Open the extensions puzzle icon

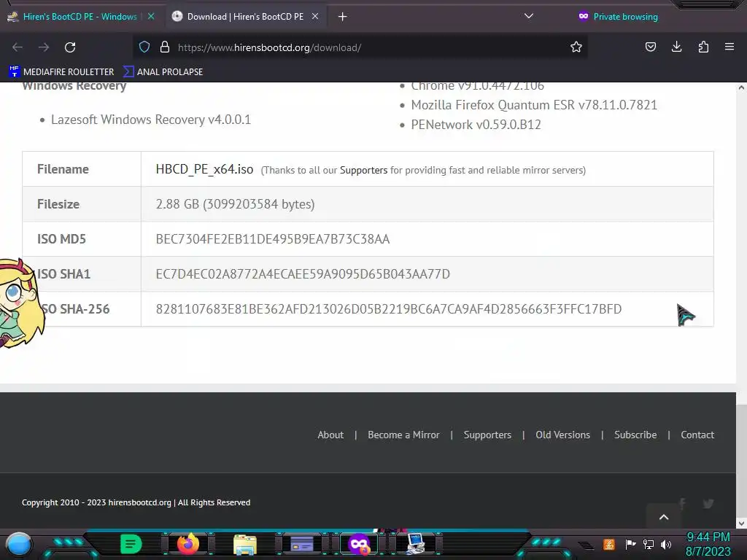(x=703, y=47)
